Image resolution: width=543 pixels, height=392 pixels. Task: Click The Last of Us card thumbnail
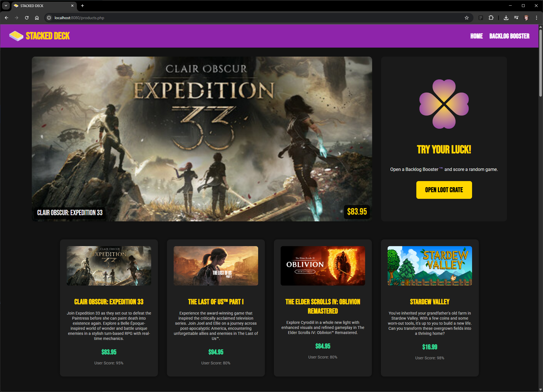pyautogui.click(x=216, y=266)
